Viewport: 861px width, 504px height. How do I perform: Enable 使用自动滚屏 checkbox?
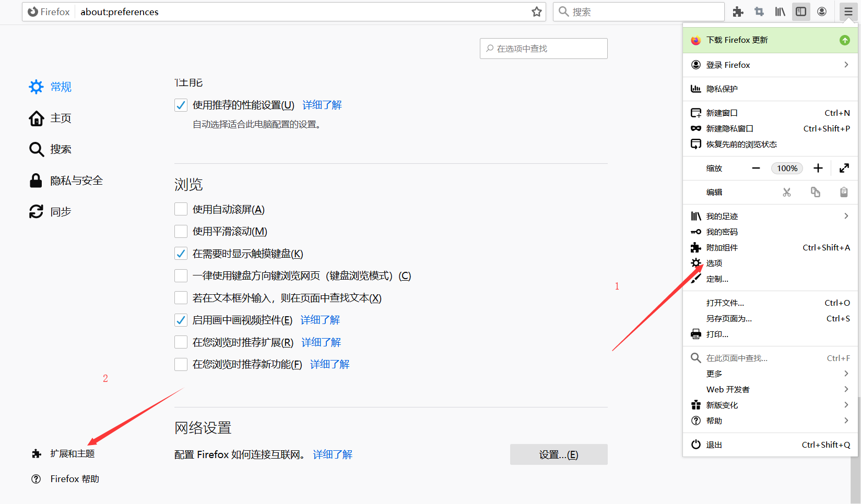[181, 209]
